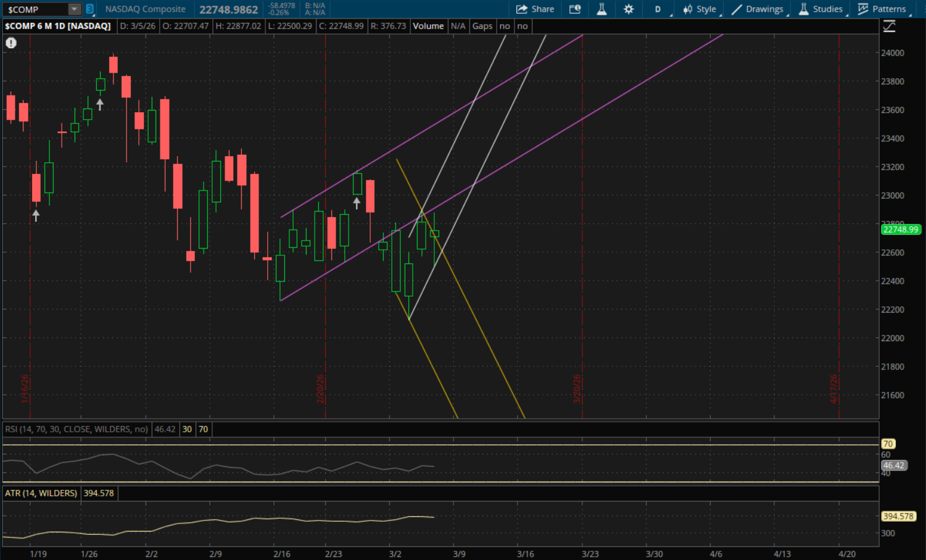Click the exclamation alert icon on chart

pyautogui.click(x=11, y=43)
